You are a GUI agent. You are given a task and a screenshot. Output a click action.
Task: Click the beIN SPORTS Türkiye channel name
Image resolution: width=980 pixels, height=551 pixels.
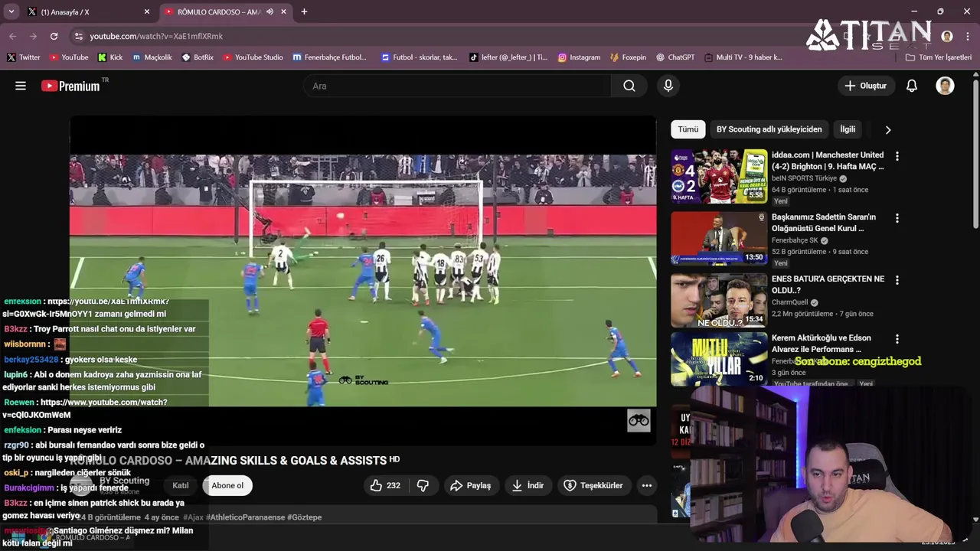click(804, 178)
